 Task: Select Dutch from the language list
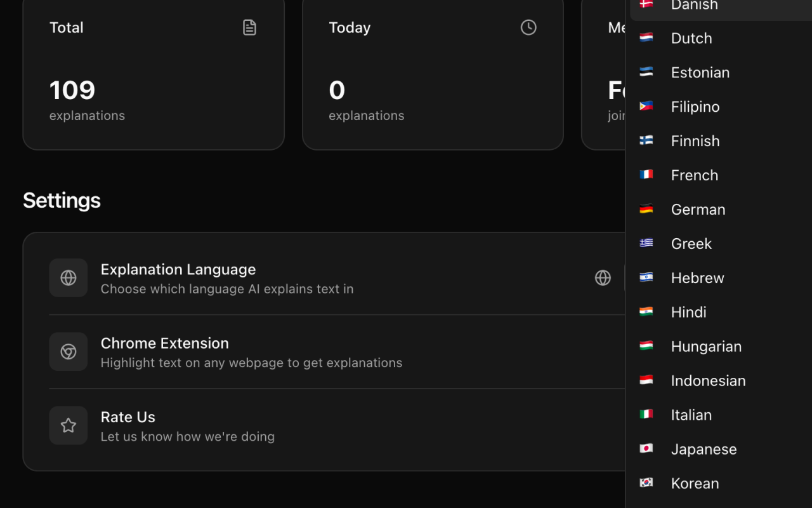click(721, 38)
